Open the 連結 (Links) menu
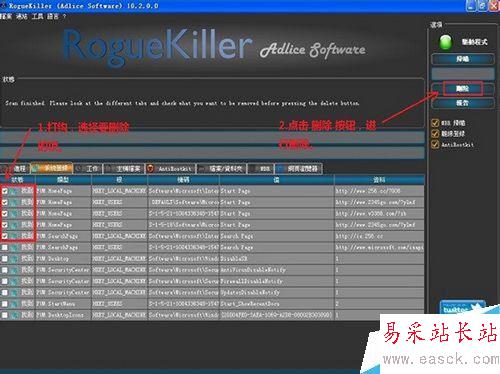Screen dimensions: 500x374 click(x=22, y=16)
